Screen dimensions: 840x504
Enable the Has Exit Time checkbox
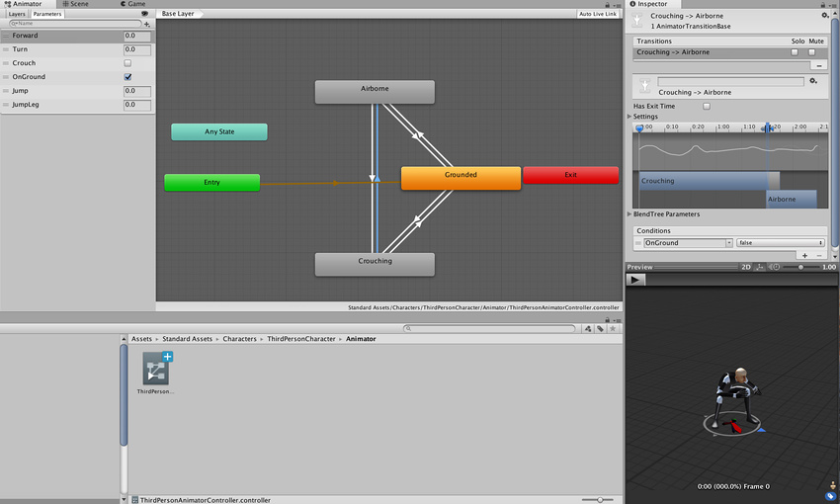pos(707,106)
